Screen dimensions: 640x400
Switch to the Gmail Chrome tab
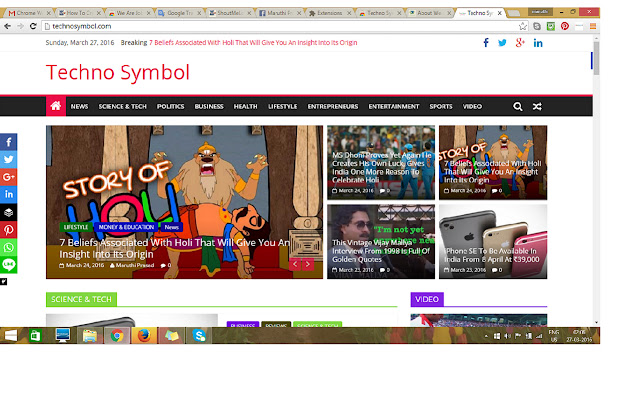point(29,13)
